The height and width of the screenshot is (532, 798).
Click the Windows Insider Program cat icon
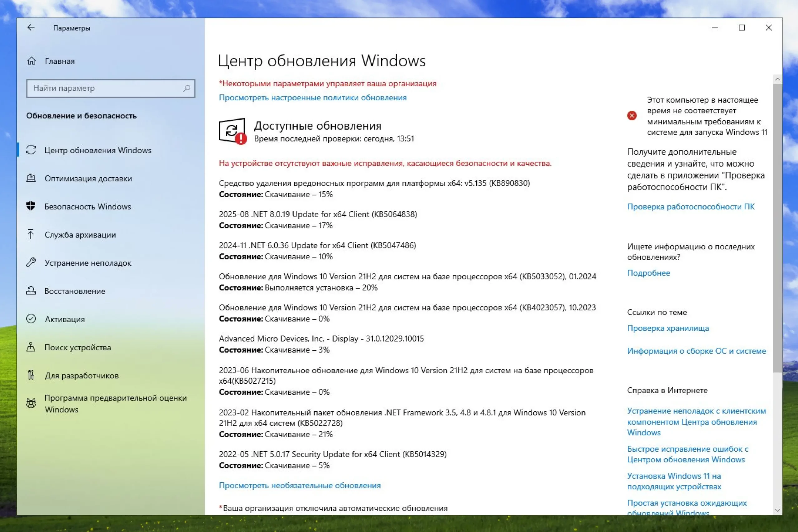click(x=31, y=403)
